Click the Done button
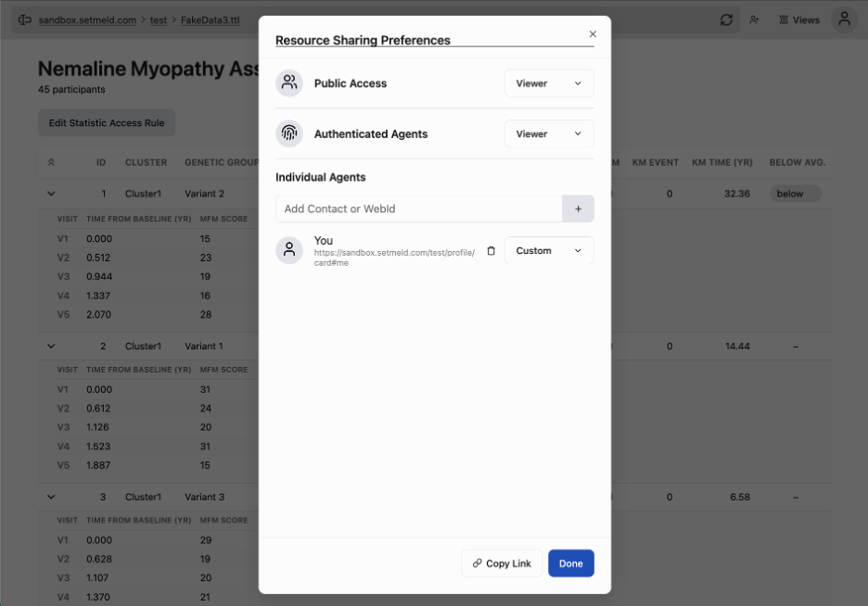868x606 pixels. click(570, 563)
